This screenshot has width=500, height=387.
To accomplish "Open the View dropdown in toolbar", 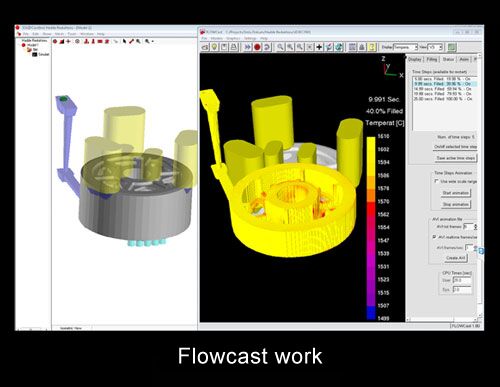I will point(435,47).
